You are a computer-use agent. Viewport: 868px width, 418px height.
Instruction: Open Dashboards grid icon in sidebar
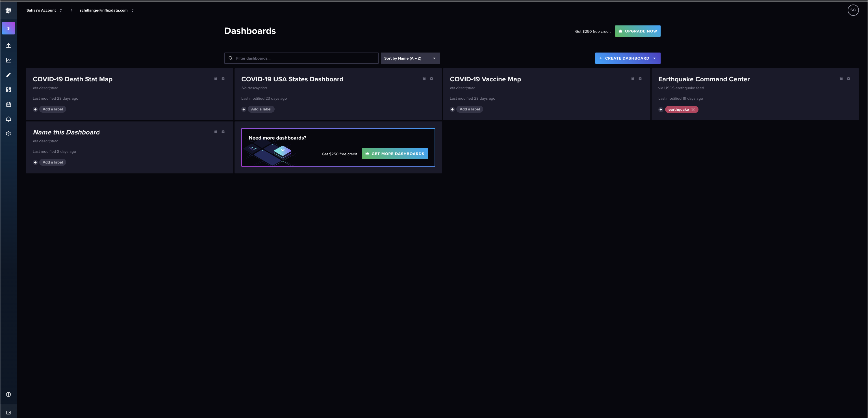[8, 90]
